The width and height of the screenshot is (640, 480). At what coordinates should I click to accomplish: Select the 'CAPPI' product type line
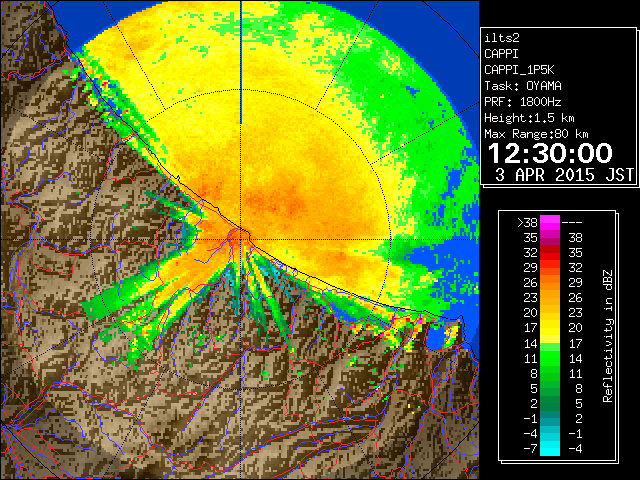pyautogui.click(x=501, y=54)
